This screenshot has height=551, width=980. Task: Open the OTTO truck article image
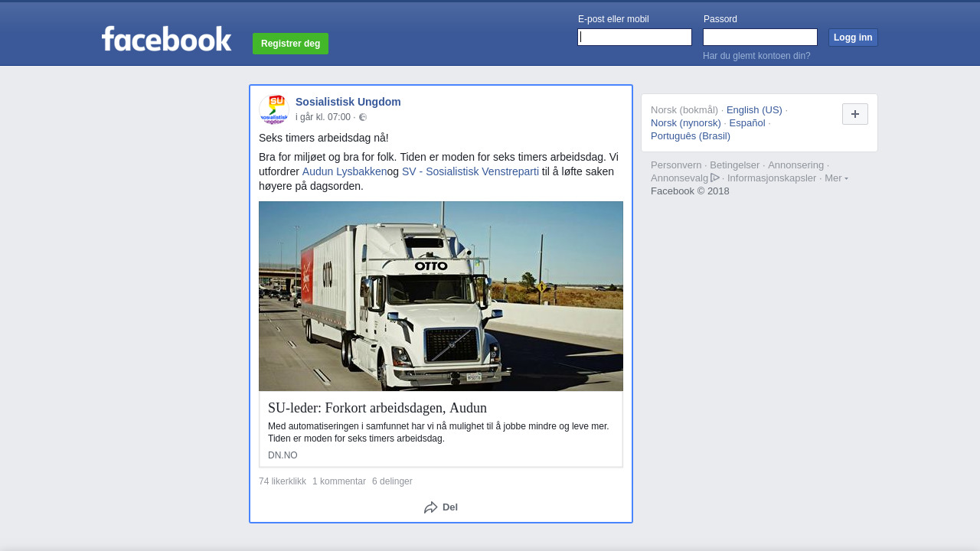point(441,296)
